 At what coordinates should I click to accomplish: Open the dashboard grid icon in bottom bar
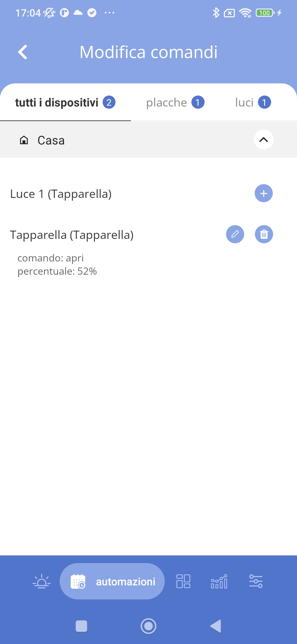[x=183, y=581]
